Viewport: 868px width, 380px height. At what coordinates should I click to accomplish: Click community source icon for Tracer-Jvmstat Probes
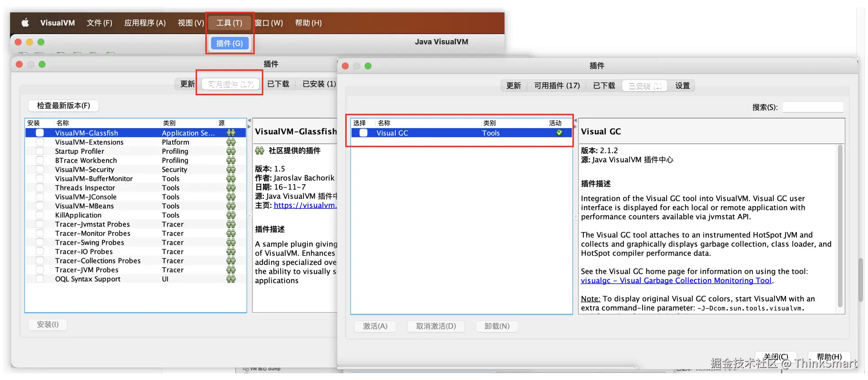231,224
